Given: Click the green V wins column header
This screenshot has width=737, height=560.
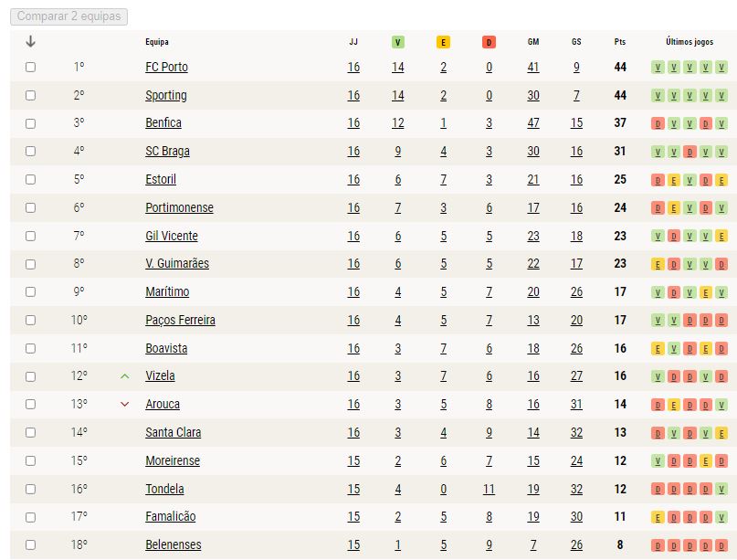Looking at the screenshot, I should 397,42.
